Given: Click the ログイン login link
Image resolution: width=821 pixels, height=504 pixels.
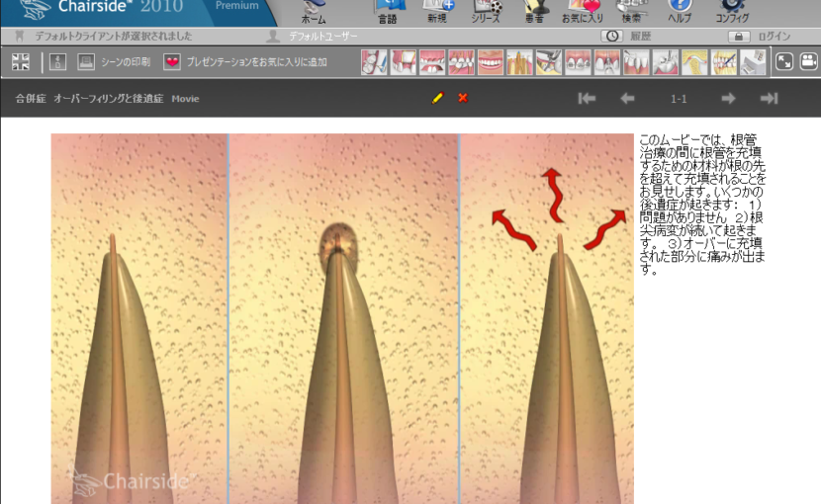Looking at the screenshot, I should point(774,37).
